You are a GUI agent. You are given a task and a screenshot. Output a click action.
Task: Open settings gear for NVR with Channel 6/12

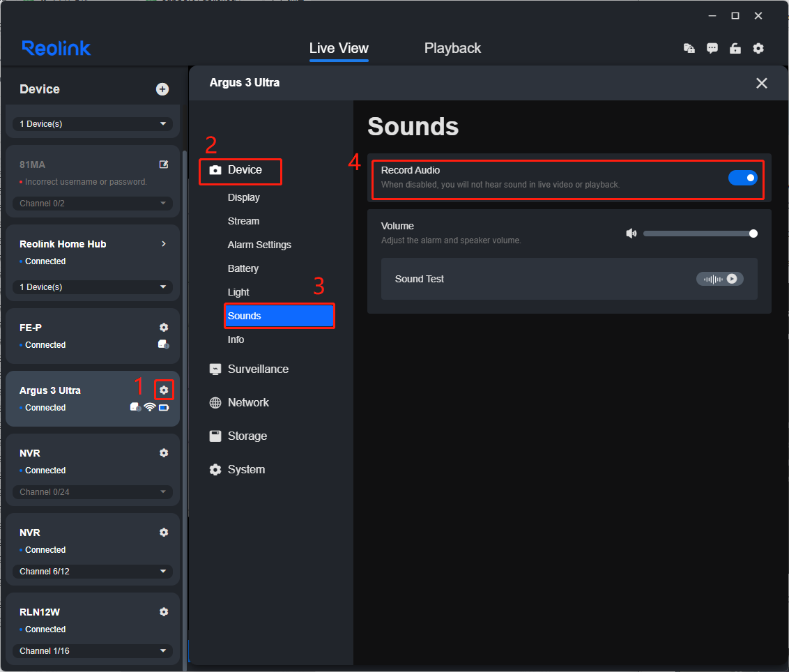(164, 532)
